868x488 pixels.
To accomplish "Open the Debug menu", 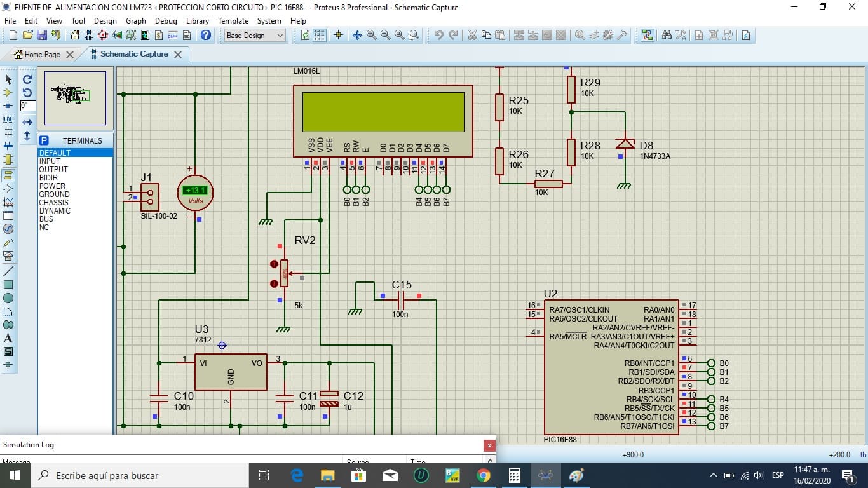I will click(x=166, y=21).
